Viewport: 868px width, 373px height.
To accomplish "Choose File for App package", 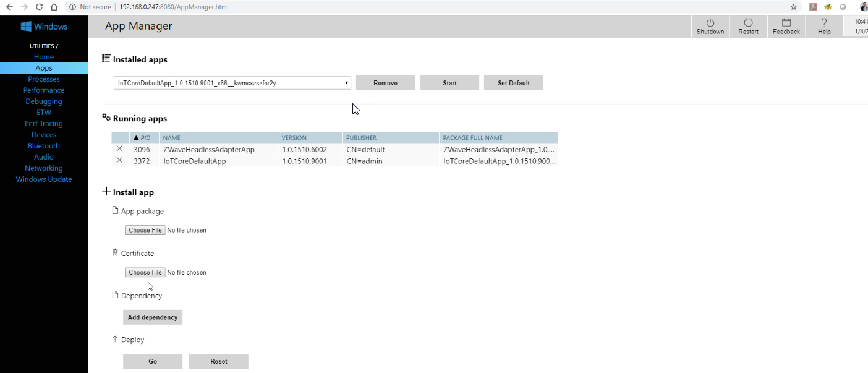I will [x=145, y=230].
